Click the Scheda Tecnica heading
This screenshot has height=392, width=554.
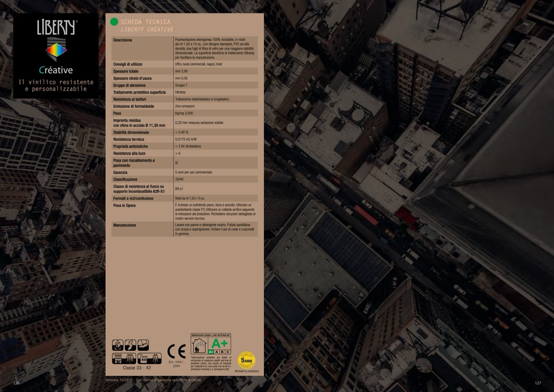click(x=145, y=22)
